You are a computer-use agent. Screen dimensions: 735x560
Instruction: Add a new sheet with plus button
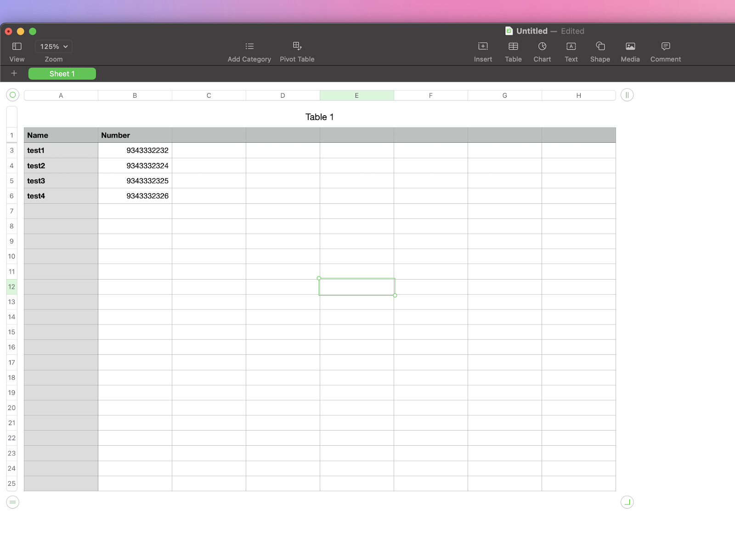14,73
